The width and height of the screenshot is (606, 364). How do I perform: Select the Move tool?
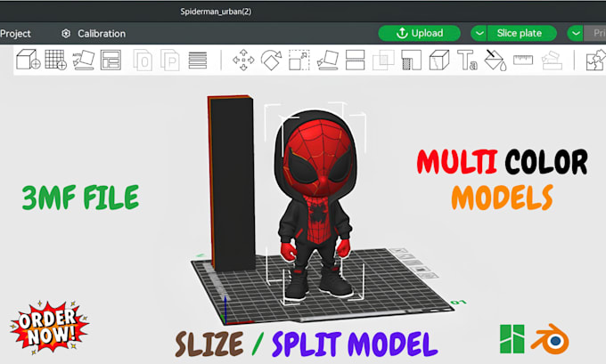(x=243, y=60)
